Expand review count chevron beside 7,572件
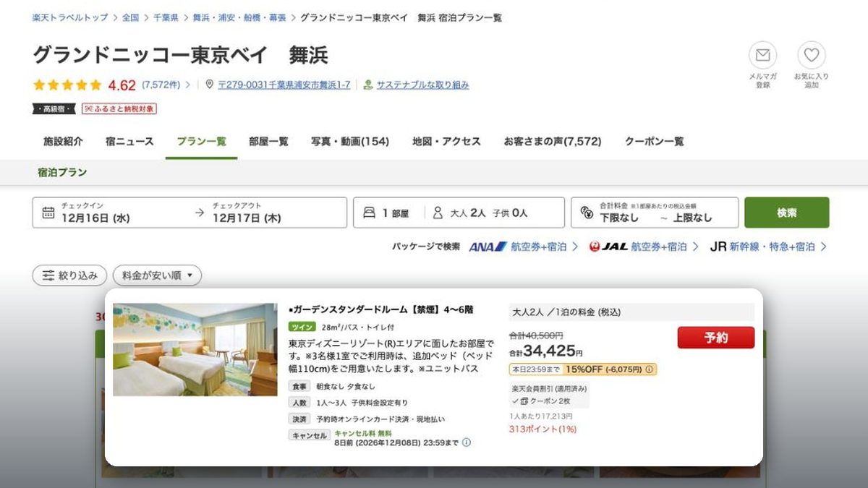This screenshot has height=488, width=868. pos(188,85)
